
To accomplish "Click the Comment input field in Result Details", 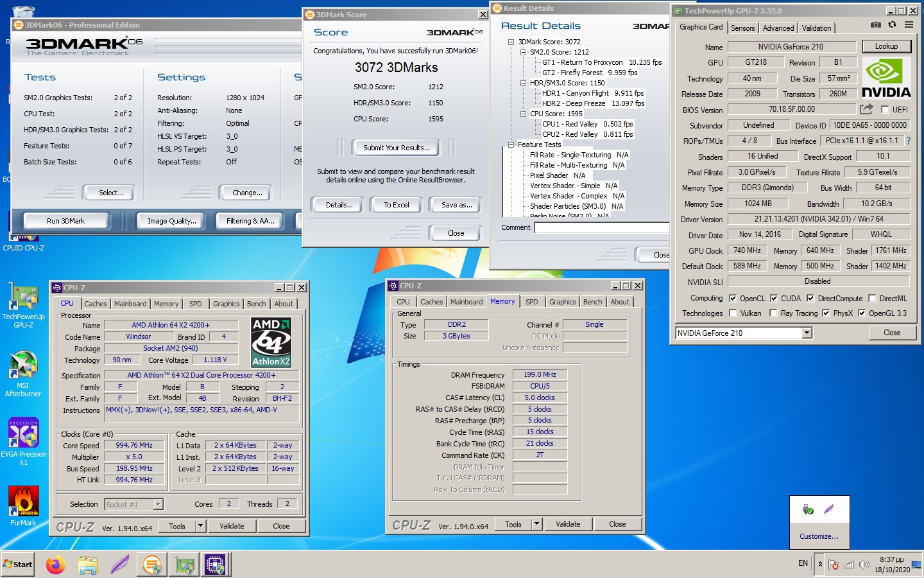I will pos(602,227).
